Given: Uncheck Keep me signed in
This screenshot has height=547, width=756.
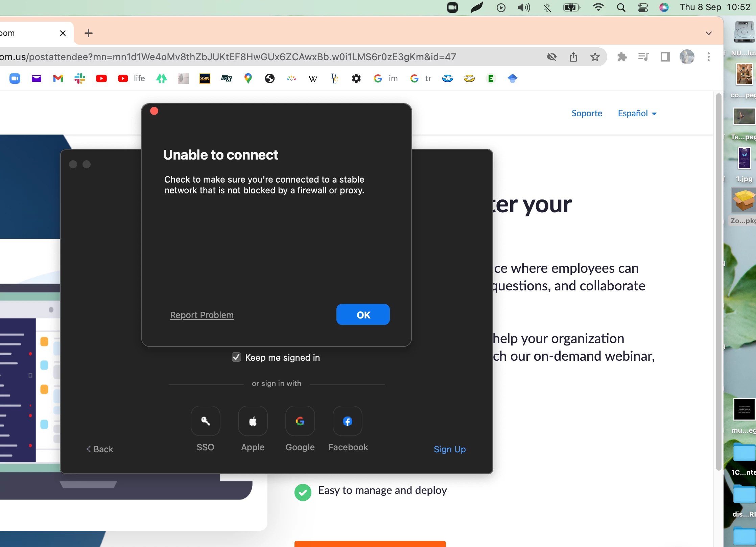Looking at the screenshot, I should [x=236, y=357].
